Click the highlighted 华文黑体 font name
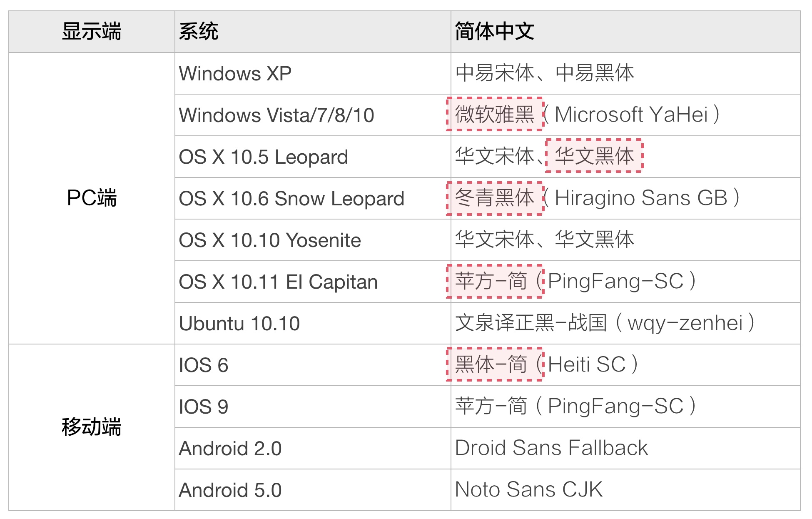The height and width of the screenshot is (519, 812). (594, 156)
